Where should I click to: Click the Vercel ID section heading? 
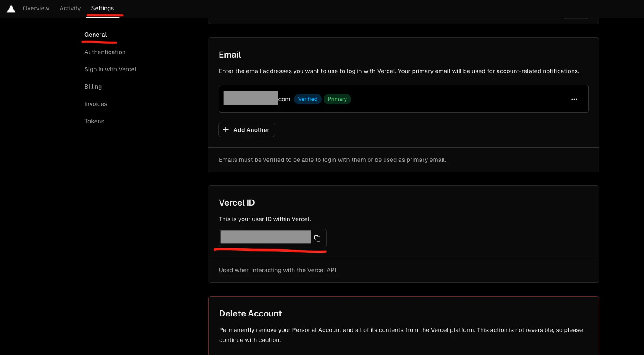(x=237, y=203)
